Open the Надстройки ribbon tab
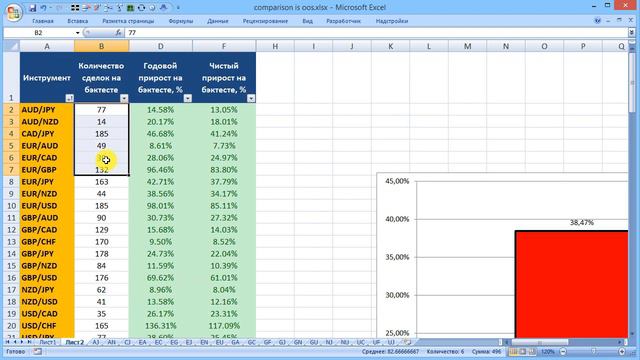The image size is (640, 360). [x=392, y=21]
